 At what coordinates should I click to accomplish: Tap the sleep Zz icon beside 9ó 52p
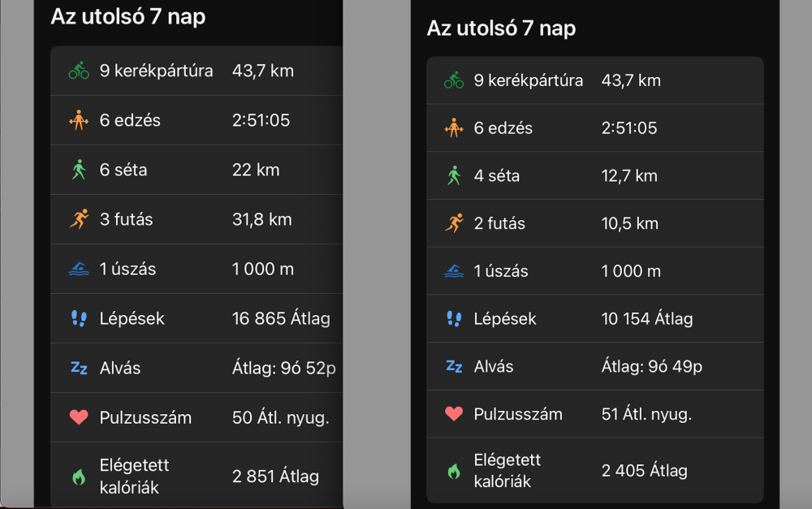pyautogui.click(x=79, y=368)
